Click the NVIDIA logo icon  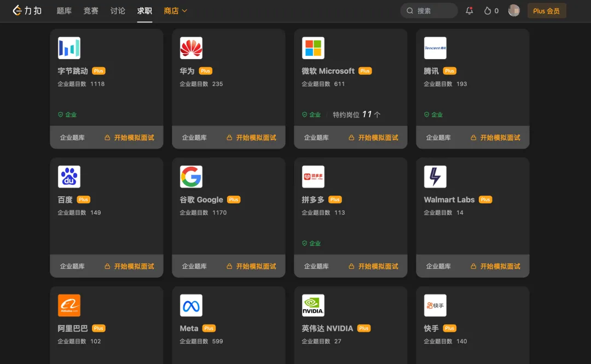tap(313, 306)
